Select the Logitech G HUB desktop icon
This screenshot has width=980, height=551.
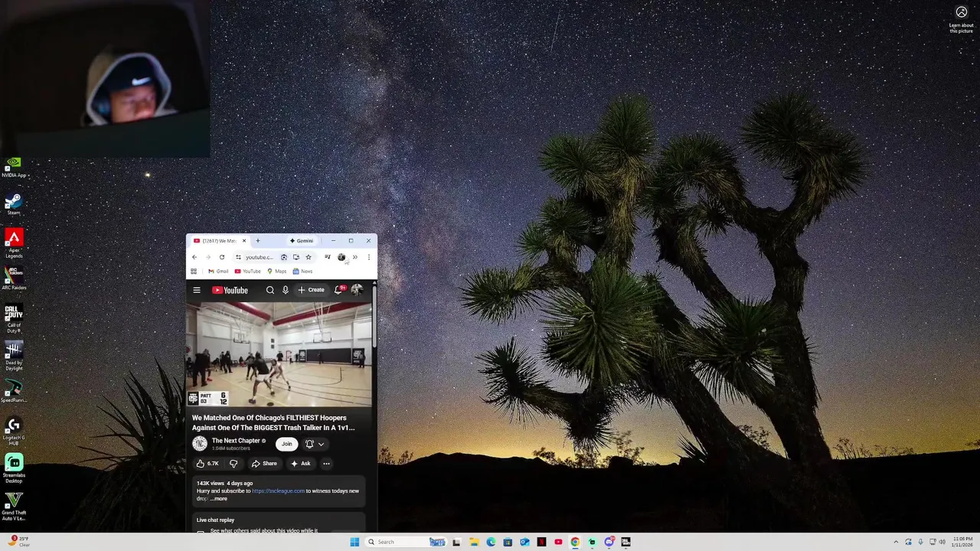tap(14, 431)
